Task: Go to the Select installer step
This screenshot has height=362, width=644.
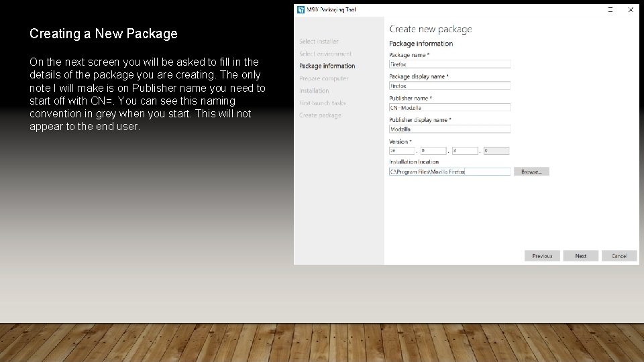Action: pos(319,42)
